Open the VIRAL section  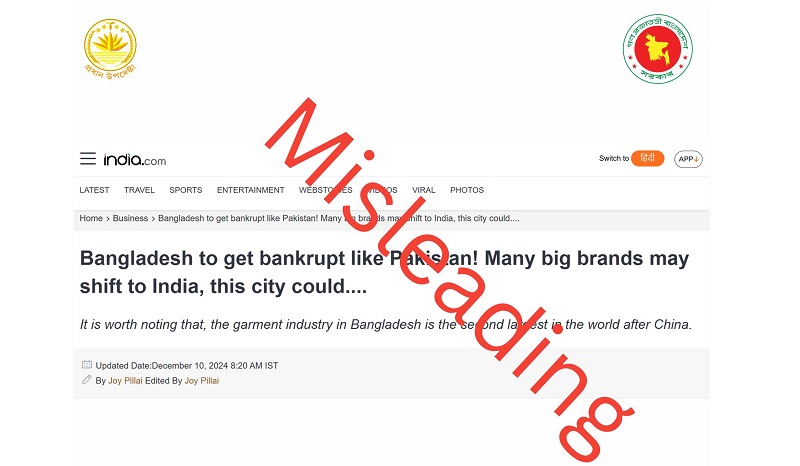(423, 190)
